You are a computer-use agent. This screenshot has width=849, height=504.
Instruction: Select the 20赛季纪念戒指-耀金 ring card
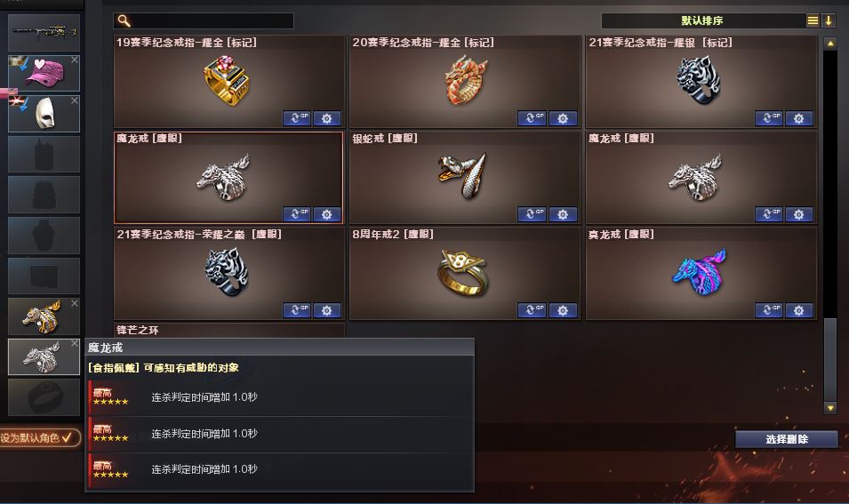click(465, 82)
